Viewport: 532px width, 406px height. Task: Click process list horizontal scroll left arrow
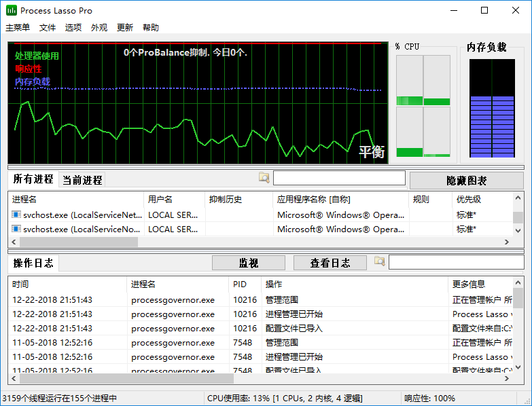14,242
